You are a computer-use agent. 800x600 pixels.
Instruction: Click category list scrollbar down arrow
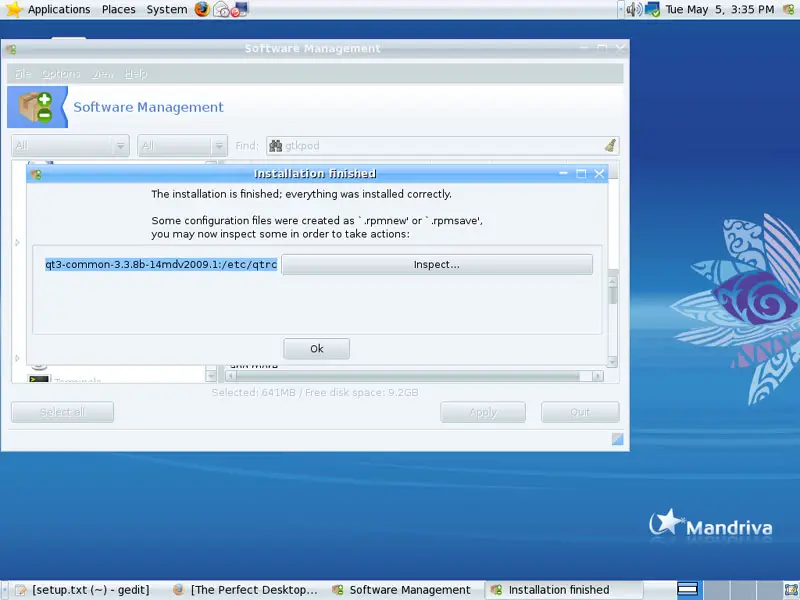coord(211,377)
